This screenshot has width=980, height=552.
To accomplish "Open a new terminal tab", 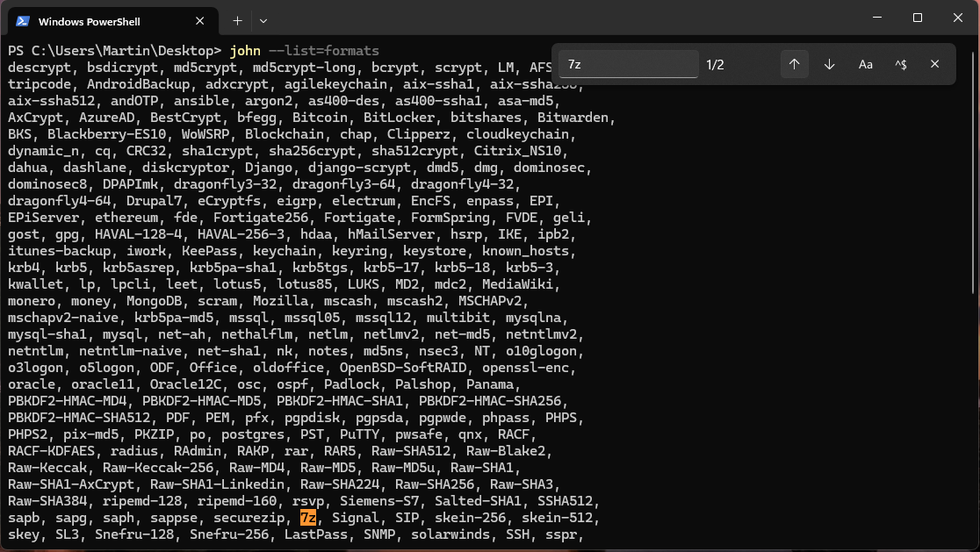I will (x=237, y=21).
